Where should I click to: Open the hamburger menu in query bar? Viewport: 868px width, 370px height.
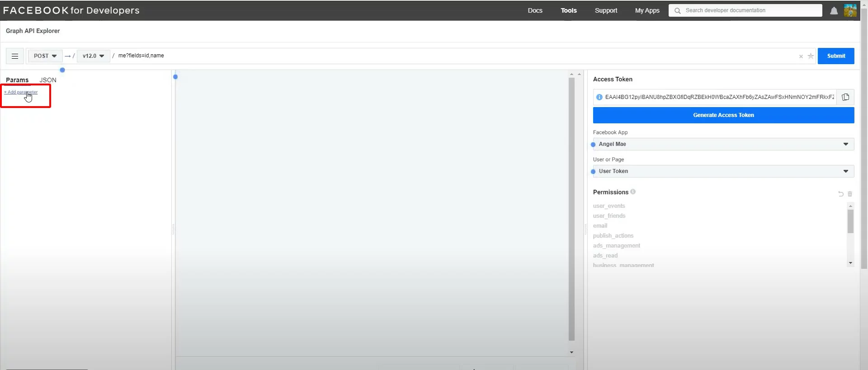[15, 56]
